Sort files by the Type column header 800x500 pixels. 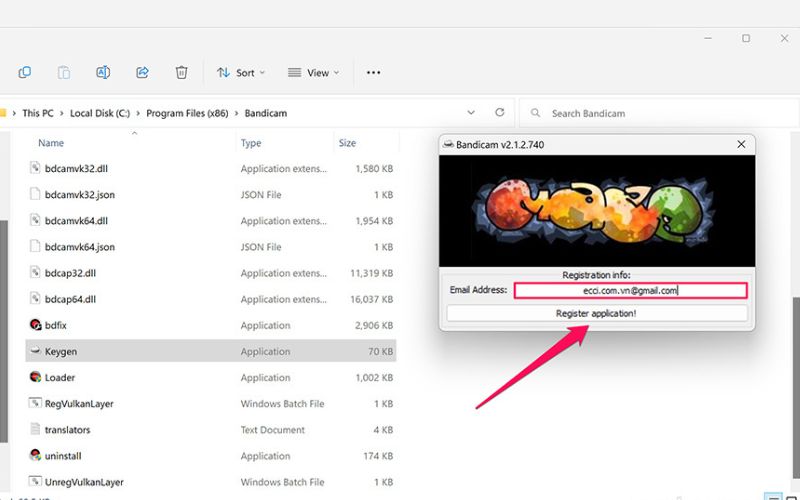[251, 143]
